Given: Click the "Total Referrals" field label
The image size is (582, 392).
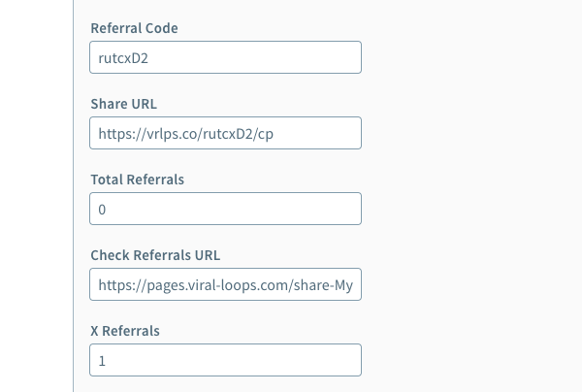Looking at the screenshot, I should pyautogui.click(x=137, y=180).
